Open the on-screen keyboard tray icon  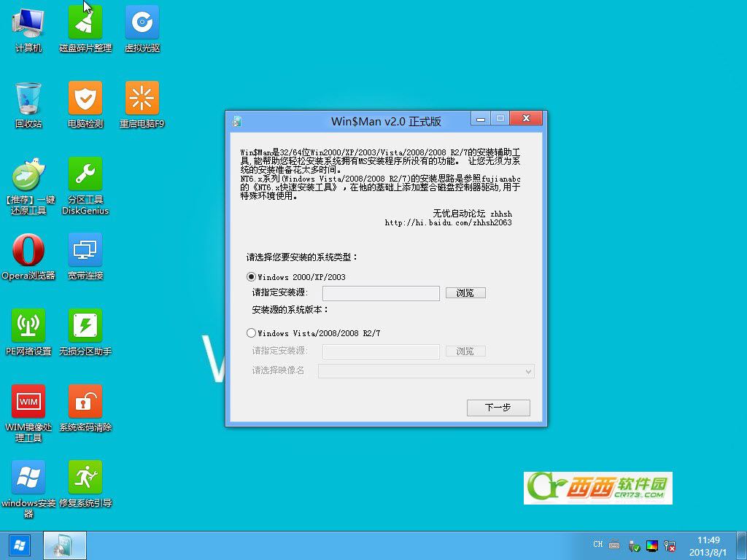click(x=614, y=545)
